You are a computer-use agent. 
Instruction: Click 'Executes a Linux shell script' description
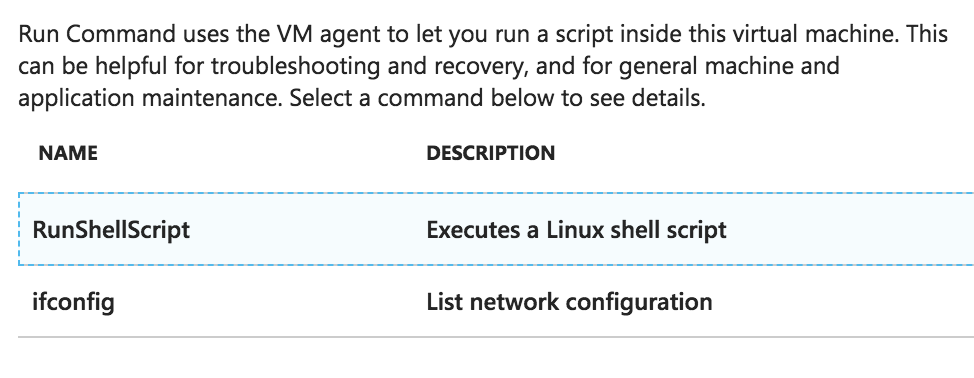point(576,230)
